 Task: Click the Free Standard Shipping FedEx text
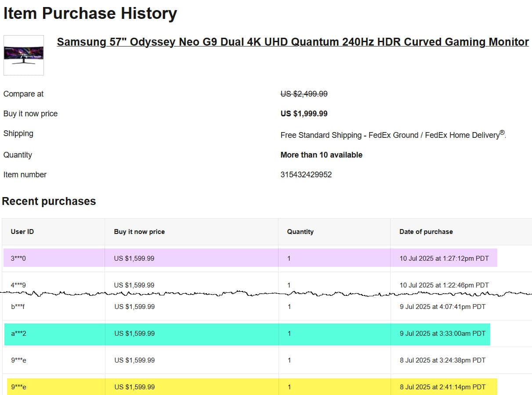[393, 135]
